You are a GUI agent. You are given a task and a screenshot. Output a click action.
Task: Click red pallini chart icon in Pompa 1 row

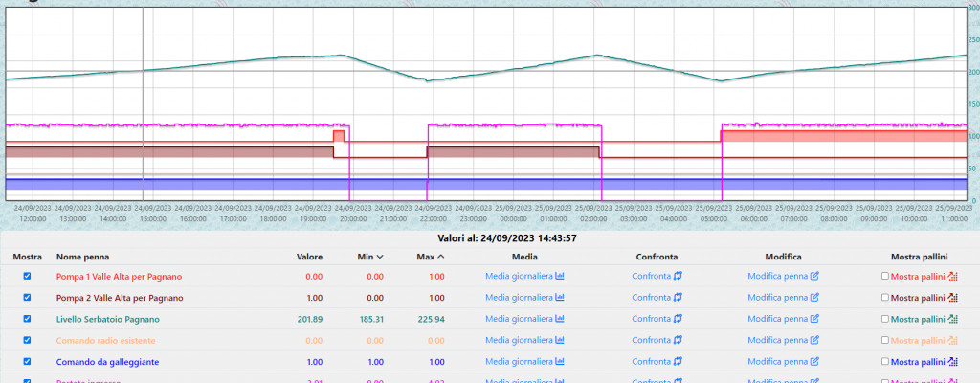(953, 276)
